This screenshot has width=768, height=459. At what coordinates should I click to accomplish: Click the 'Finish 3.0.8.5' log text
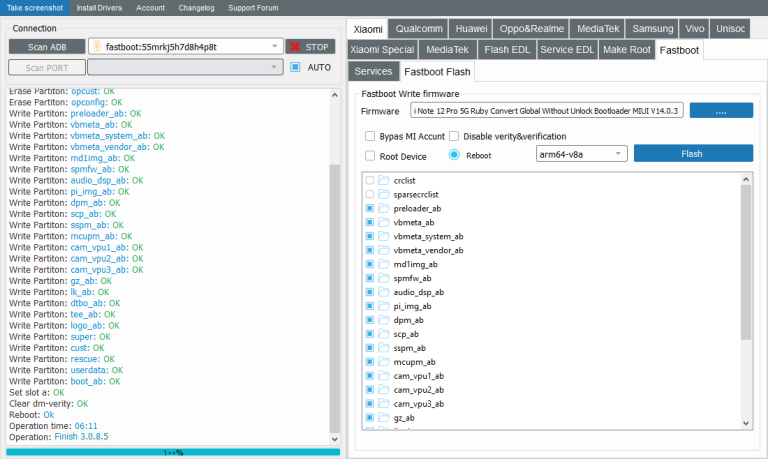[81, 436]
